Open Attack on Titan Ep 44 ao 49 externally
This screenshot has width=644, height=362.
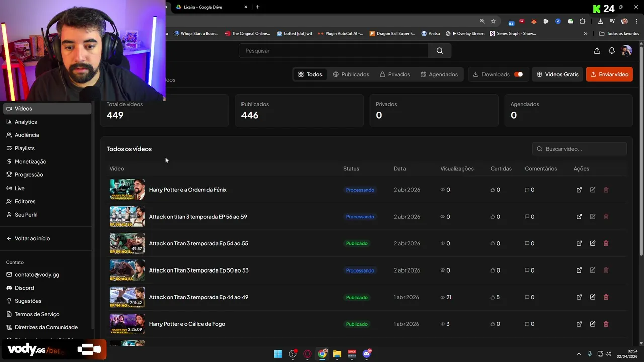pyautogui.click(x=579, y=297)
